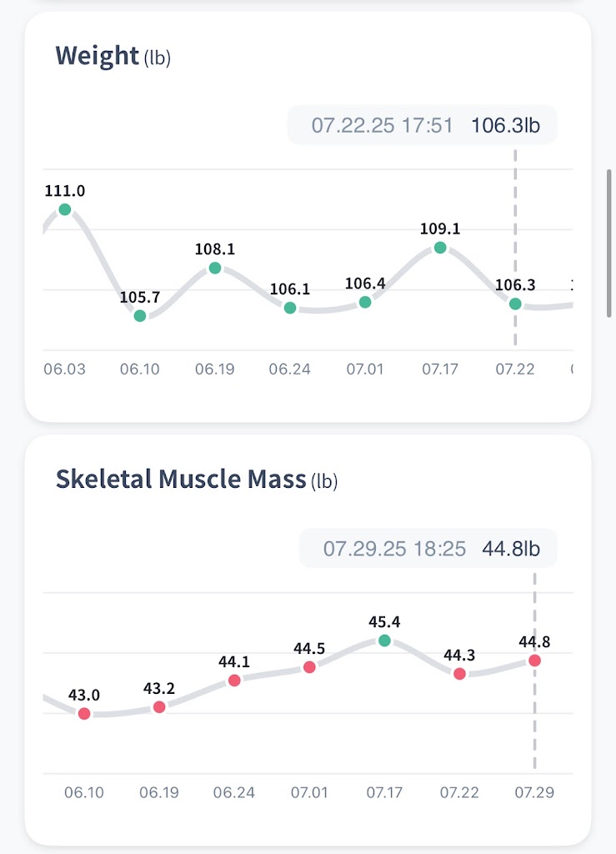616x854 pixels.
Task: Tap the Skeletal Muscle Mass (lb) heading
Action: coord(196,480)
